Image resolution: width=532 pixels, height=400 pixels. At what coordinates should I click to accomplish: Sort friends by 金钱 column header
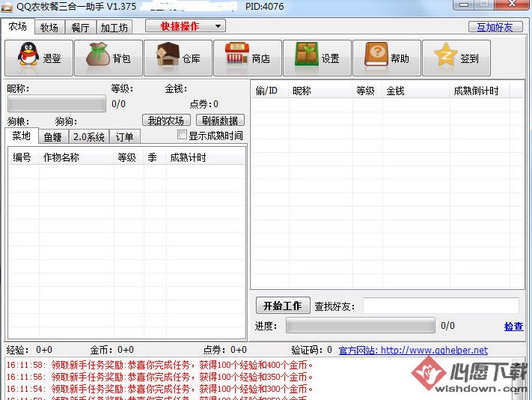(x=416, y=91)
